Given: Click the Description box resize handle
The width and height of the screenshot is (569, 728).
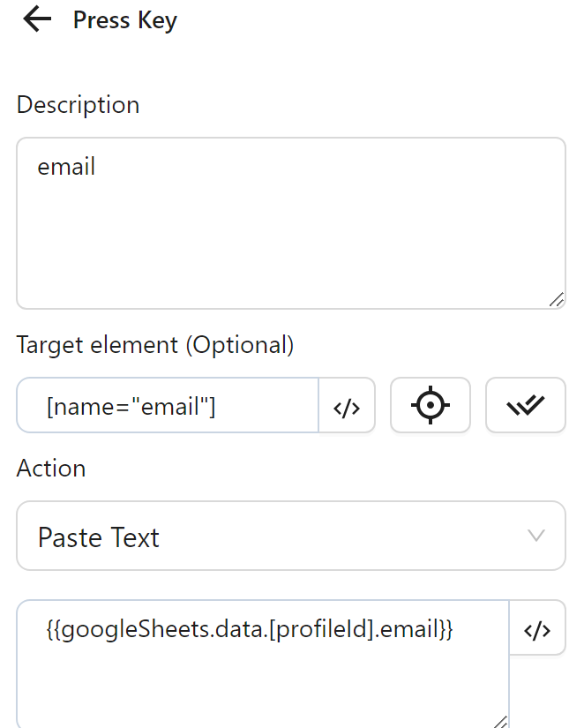Looking at the screenshot, I should [557, 301].
